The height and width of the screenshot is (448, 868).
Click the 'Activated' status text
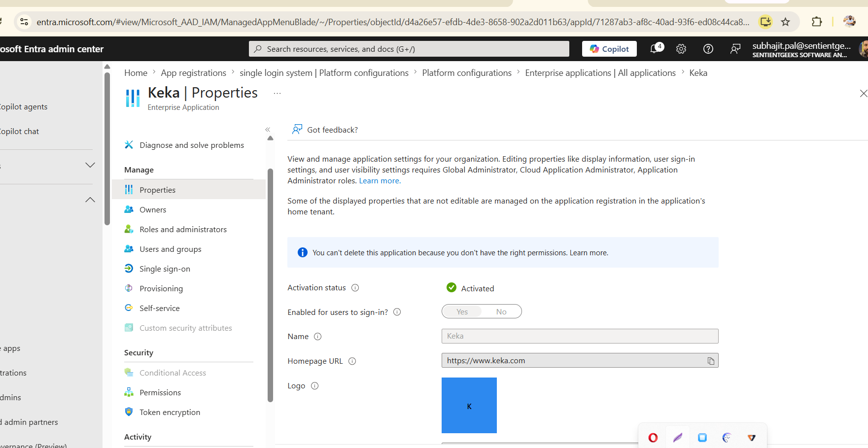point(477,288)
